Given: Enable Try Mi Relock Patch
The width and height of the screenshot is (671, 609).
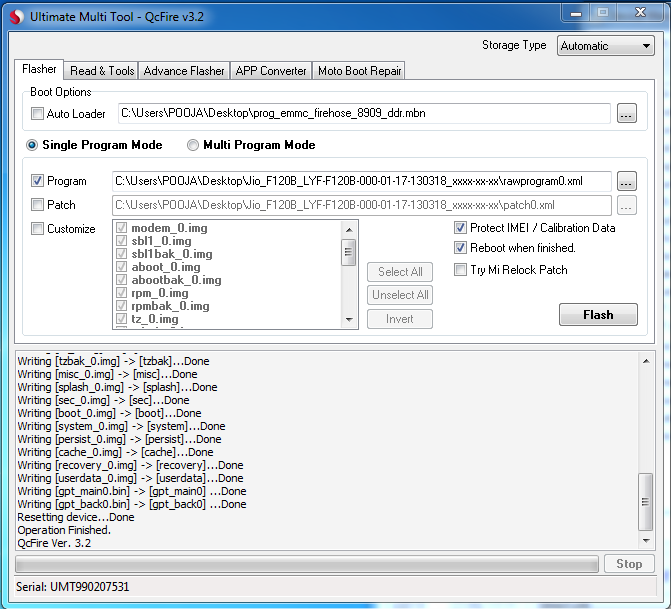Looking at the screenshot, I should [x=460, y=270].
